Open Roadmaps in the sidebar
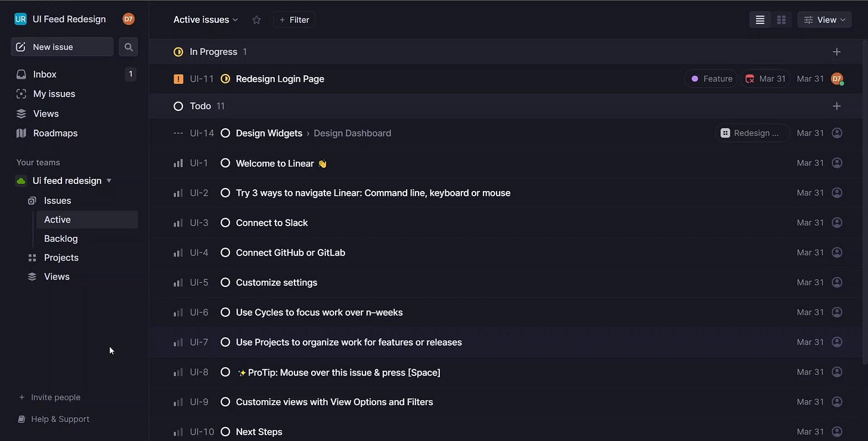The height and width of the screenshot is (441, 868). tap(55, 133)
